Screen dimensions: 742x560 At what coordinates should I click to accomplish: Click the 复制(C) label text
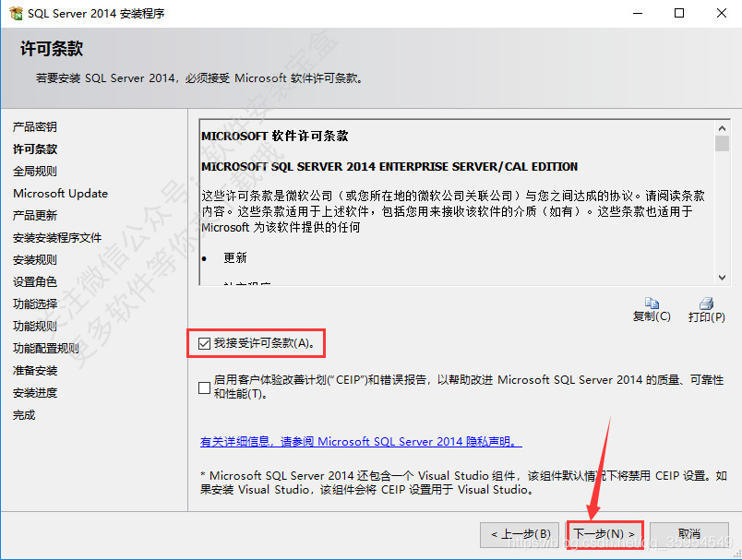(652, 316)
